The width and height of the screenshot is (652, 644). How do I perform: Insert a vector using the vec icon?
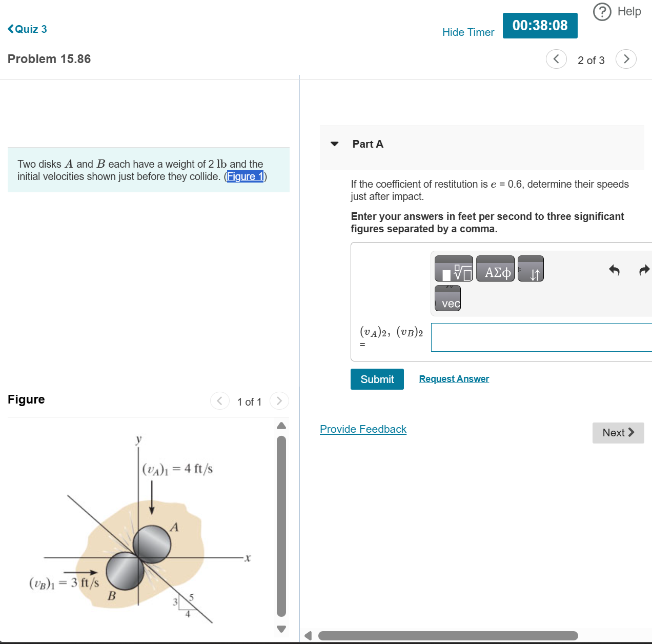point(447,298)
